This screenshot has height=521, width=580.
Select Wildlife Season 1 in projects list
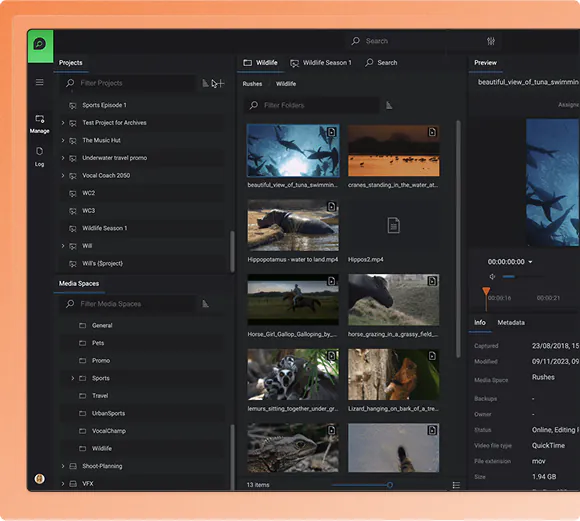click(x=142, y=228)
